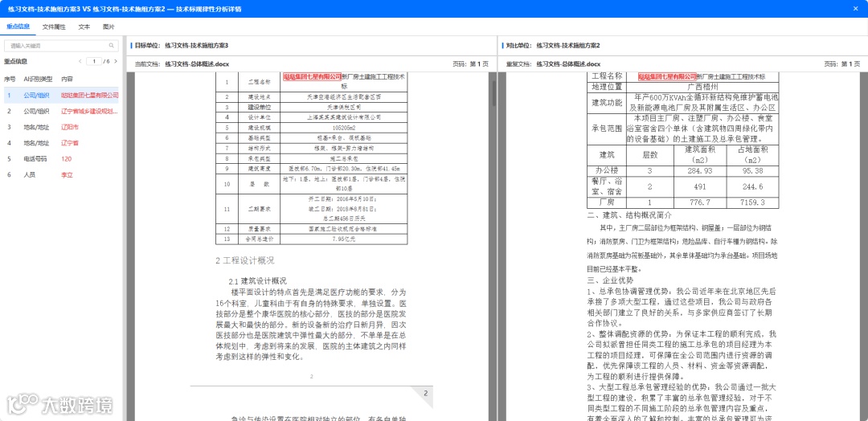The width and height of the screenshot is (868, 421).
Task: Click the 105206m2 construction scale cell
Action: pos(344,128)
